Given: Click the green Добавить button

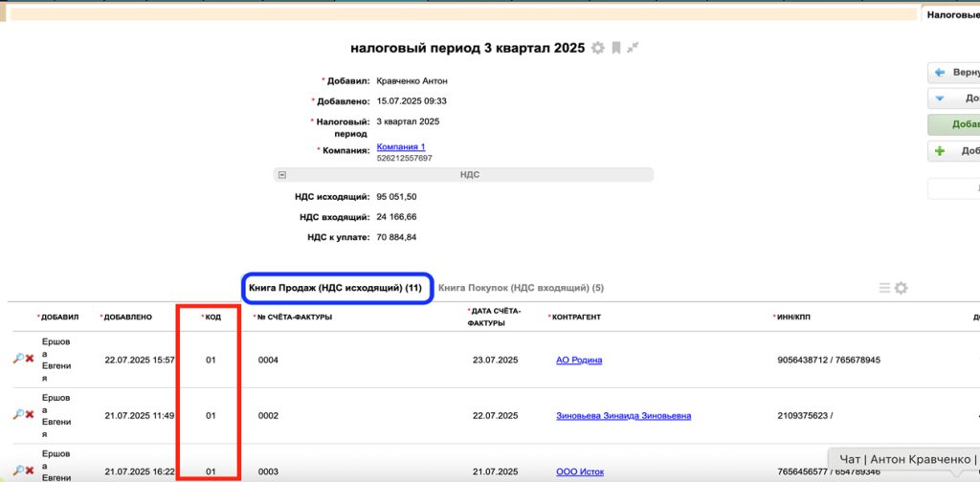Looking at the screenshot, I should [x=953, y=124].
